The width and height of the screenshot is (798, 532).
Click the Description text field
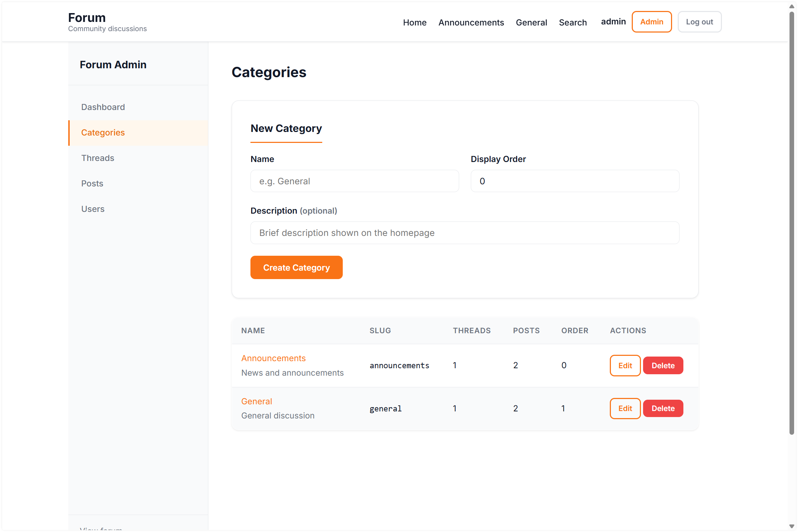pyautogui.click(x=464, y=233)
